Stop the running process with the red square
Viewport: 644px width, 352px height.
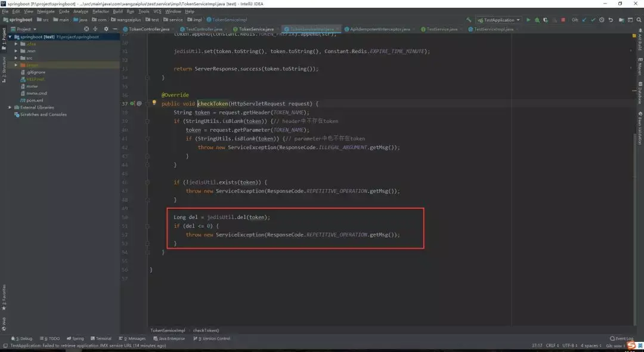click(563, 20)
